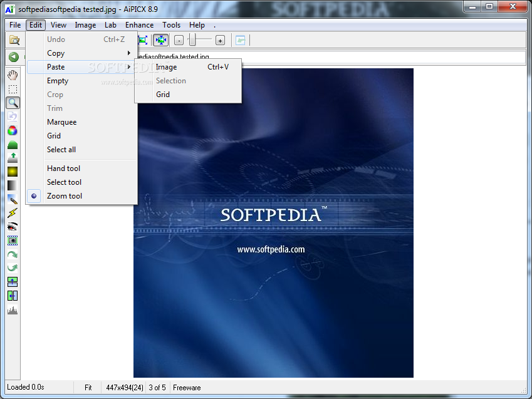Choose Select tool in the Edit menu

[x=81, y=182]
